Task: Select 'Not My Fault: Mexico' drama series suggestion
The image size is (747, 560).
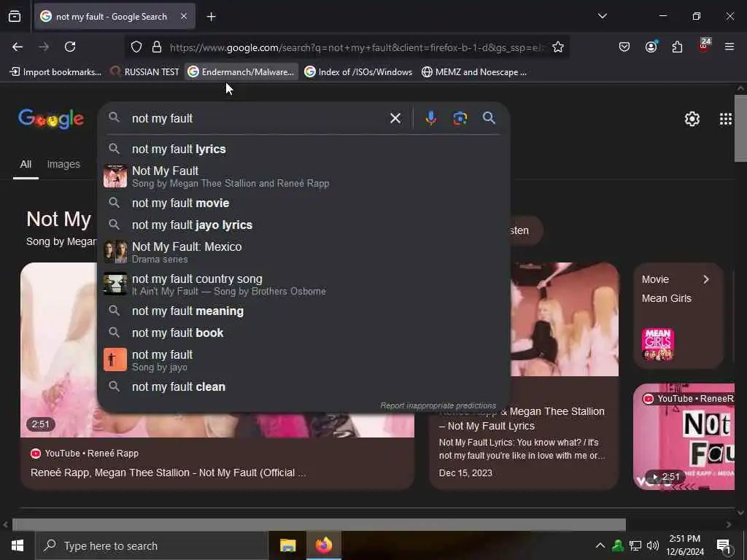Action: tap(303, 252)
